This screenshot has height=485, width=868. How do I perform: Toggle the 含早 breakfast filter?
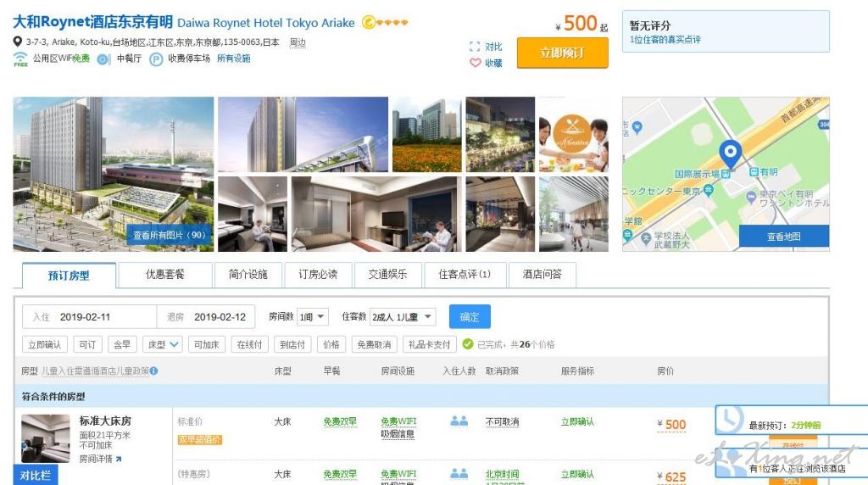tap(122, 344)
